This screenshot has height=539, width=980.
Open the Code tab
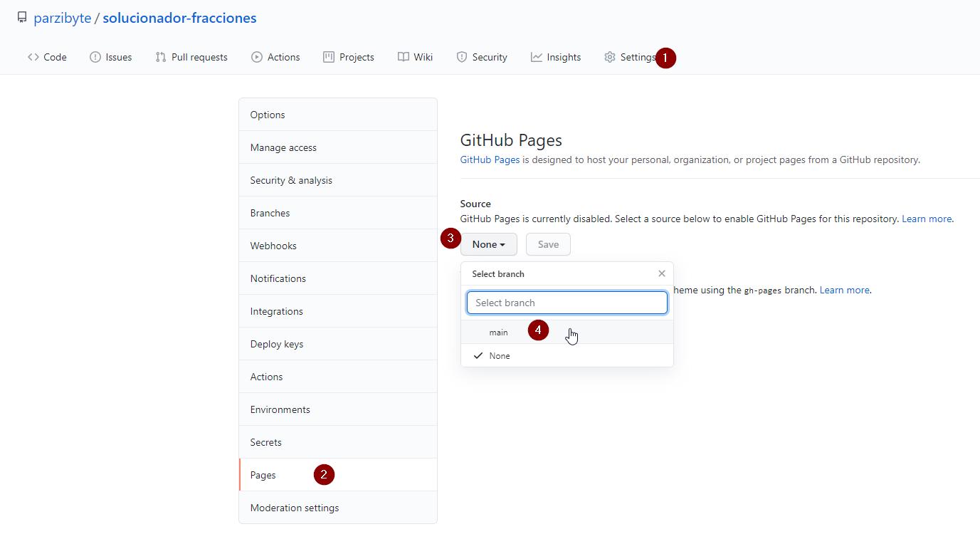point(47,57)
